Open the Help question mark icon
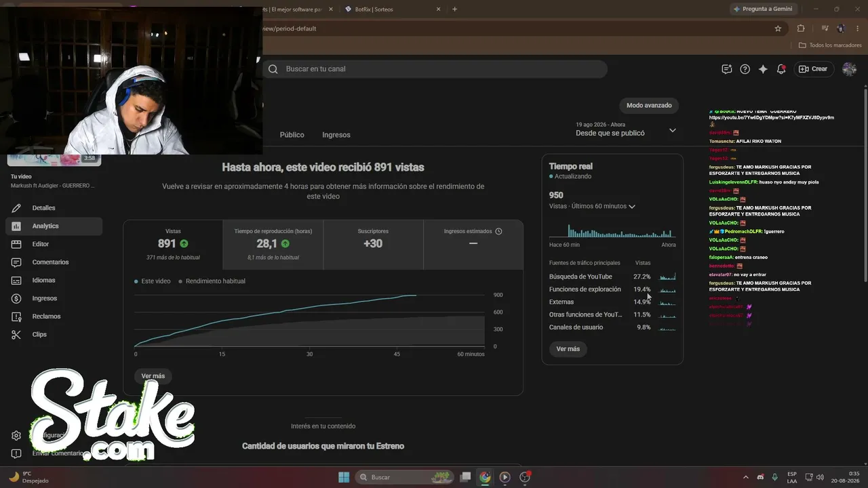 click(745, 69)
